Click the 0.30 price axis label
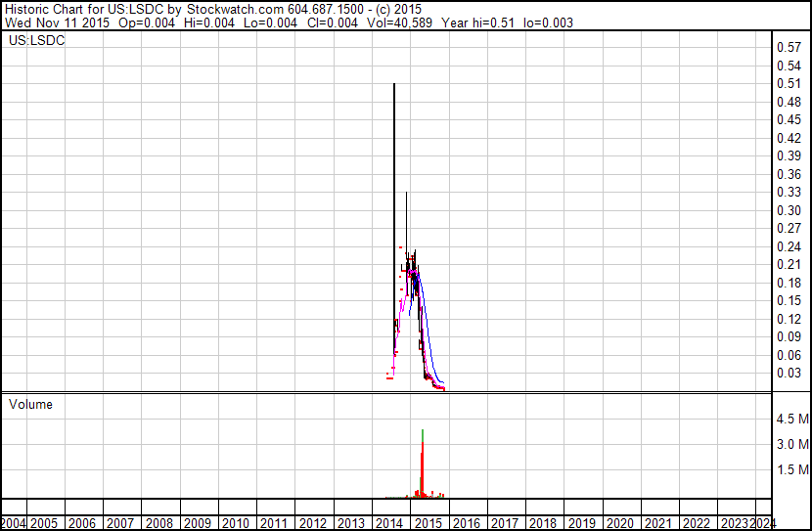 789,210
